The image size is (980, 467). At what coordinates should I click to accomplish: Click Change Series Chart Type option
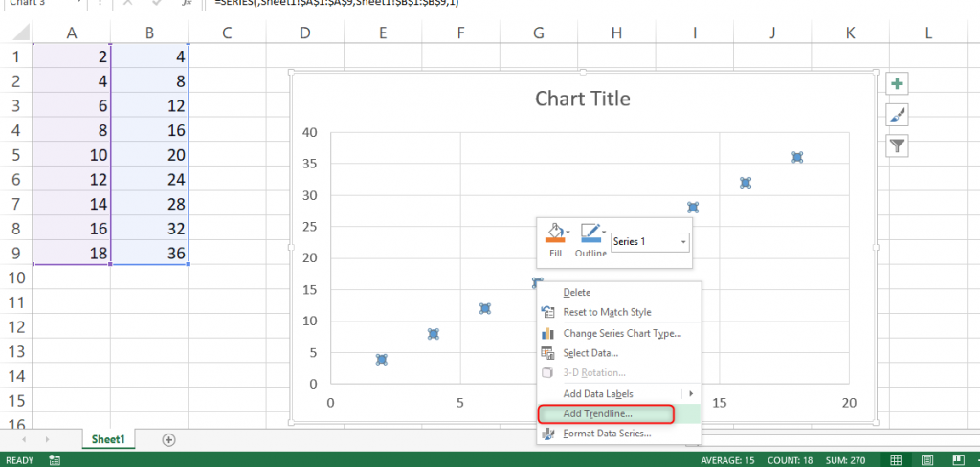pyautogui.click(x=622, y=333)
